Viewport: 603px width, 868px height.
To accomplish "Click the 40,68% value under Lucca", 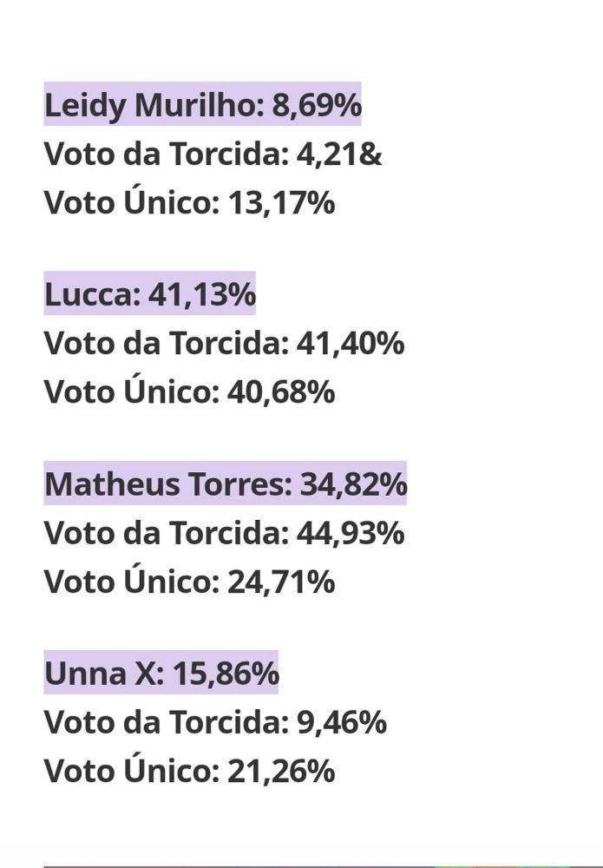I will coord(281,392).
